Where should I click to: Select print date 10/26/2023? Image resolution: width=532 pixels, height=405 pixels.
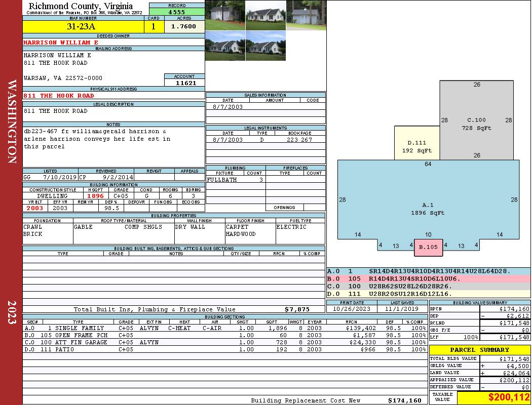point(352,309)
